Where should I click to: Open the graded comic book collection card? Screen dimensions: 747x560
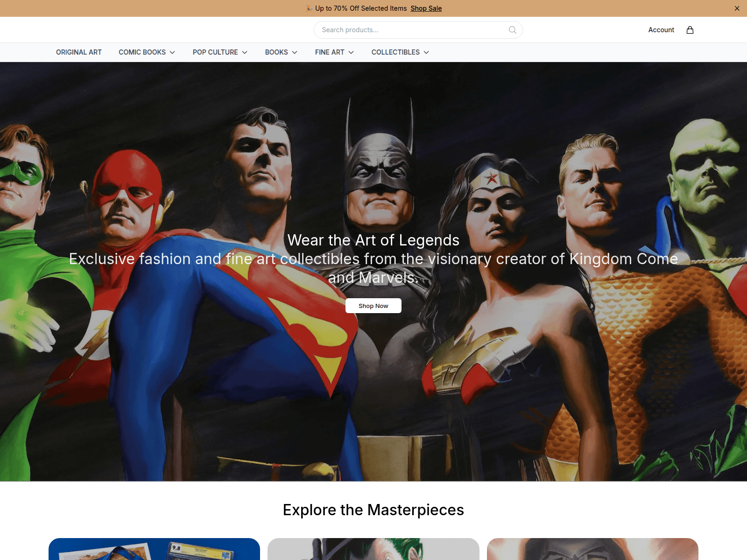[154, 549]
